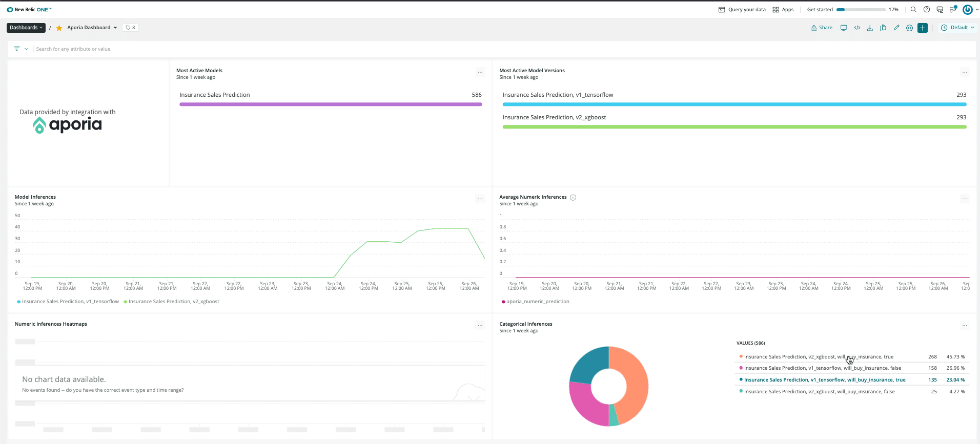Open the tags badge showing 8

pos(131,28)
